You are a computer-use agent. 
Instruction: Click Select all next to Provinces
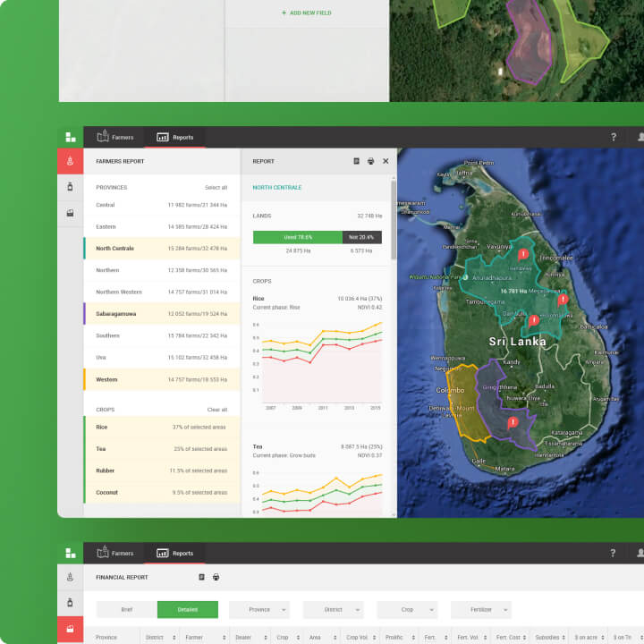click(x=216, y=188)
